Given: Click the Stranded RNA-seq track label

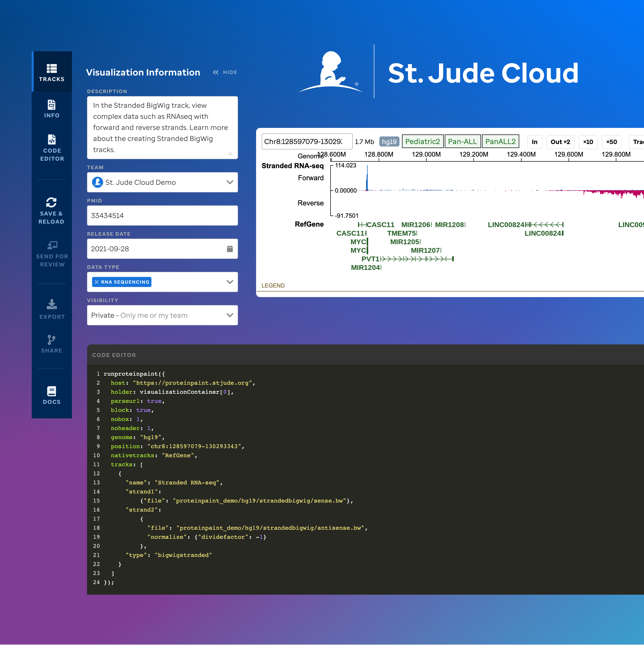Looking at the screenshot, I should (x=293, y=166).
